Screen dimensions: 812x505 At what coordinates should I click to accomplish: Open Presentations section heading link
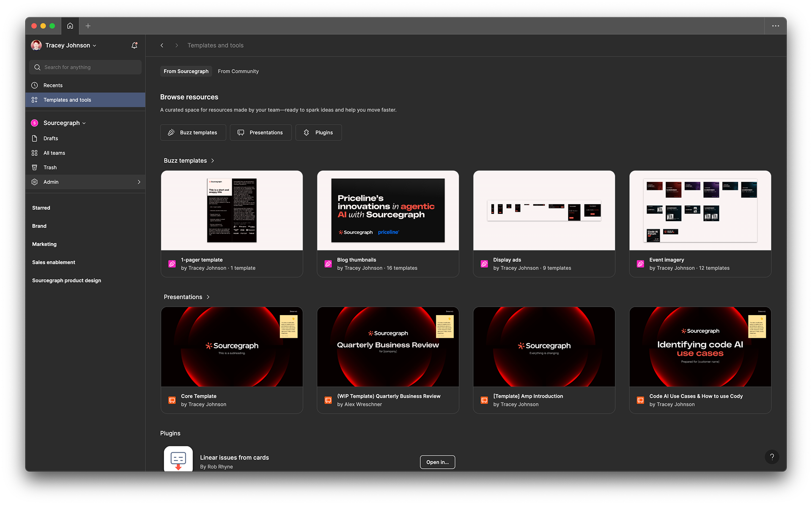(183, 297)
